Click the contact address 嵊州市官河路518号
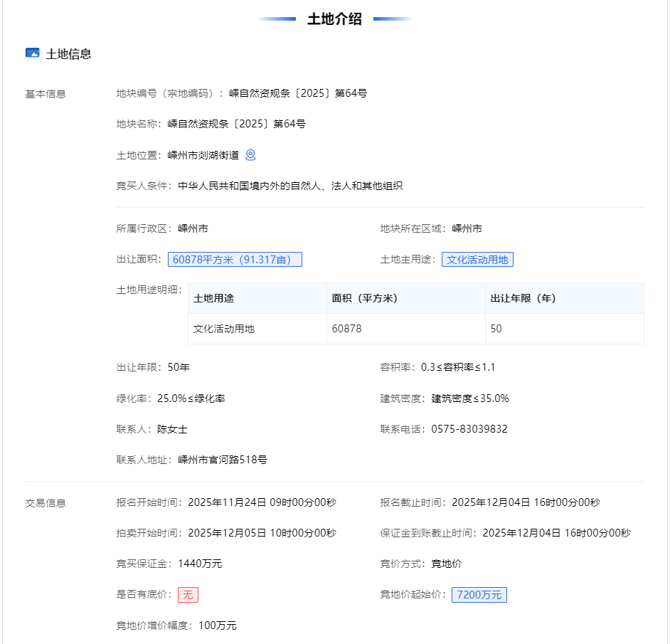This screenshot has width=670, height=644. (223, 460)
